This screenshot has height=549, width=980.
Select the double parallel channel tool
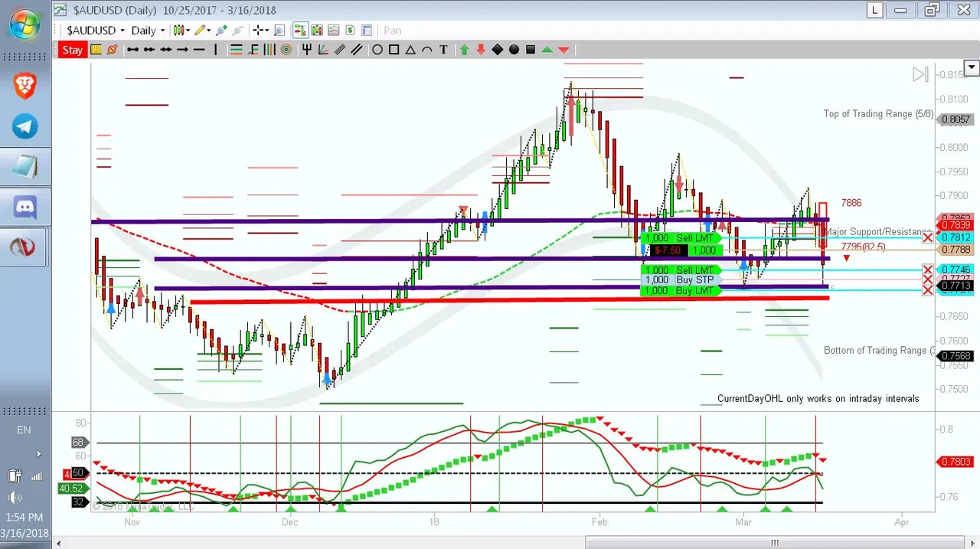(x=357, y=50)
